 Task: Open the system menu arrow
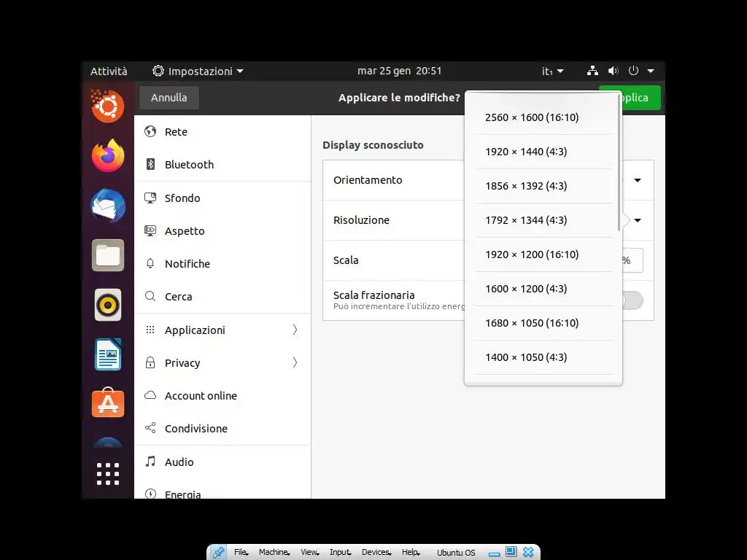651,71
